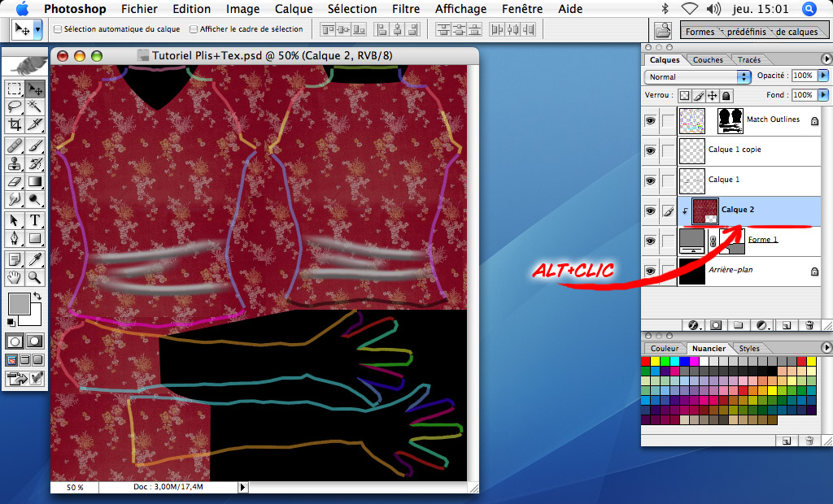This screenshot has height=504, width=833.
Task: Open the File Browser icon in options bar
Action: (662, 30)
